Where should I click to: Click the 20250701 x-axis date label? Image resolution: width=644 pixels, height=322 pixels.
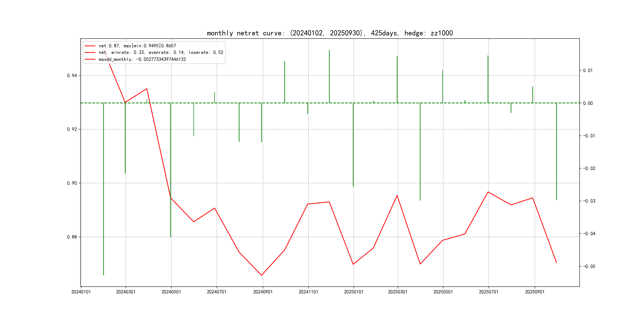489,292
